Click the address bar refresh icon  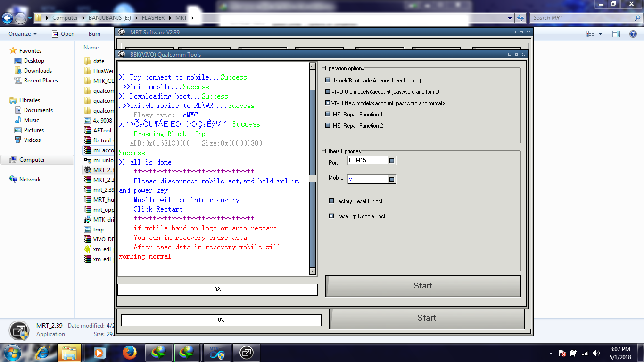(520, 18)
